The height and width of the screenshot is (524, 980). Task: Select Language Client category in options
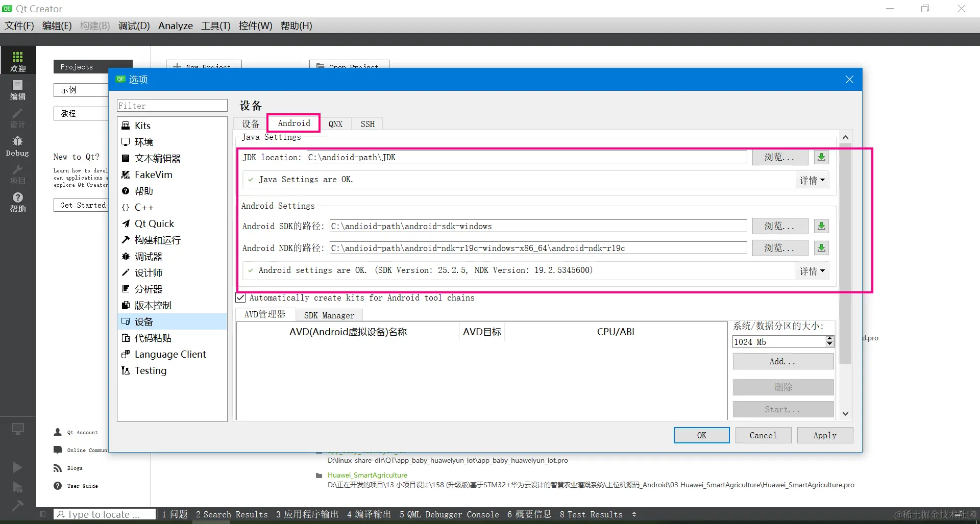(172, 354)
